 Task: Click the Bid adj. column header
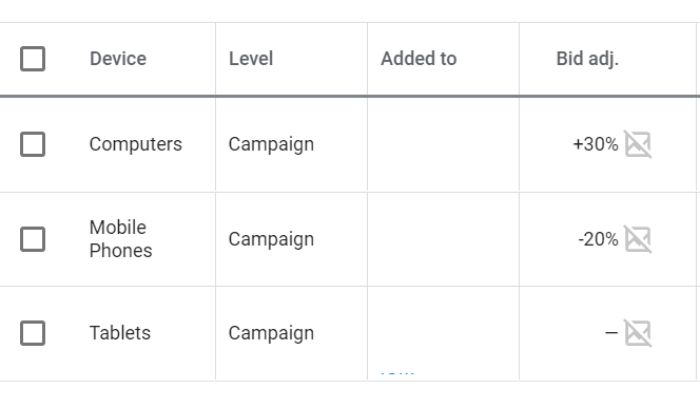[x=588, y=58]
